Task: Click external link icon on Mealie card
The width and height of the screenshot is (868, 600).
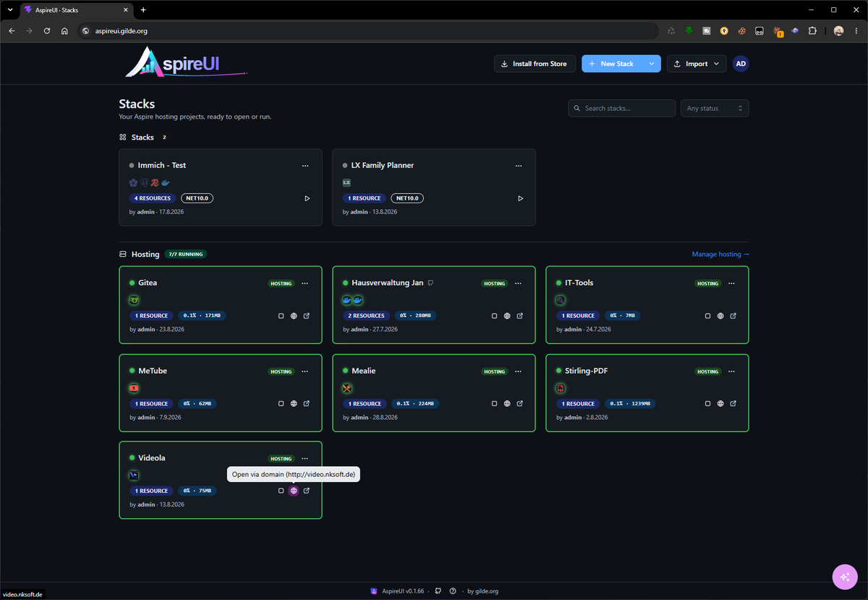Action: 520,404
